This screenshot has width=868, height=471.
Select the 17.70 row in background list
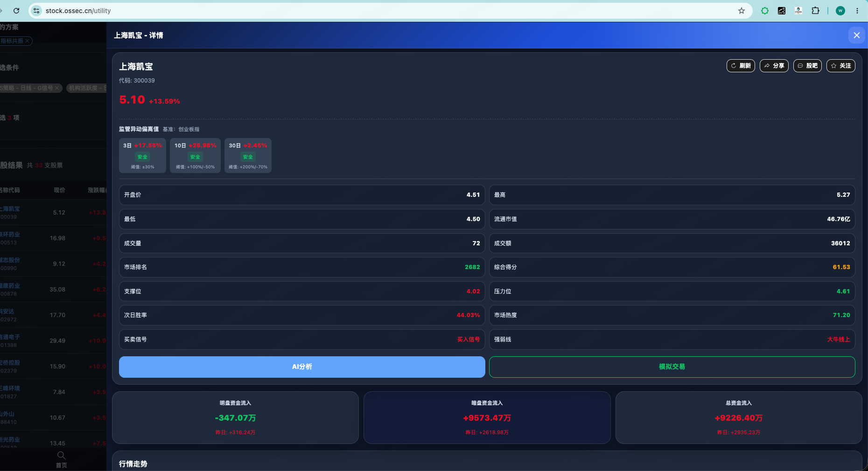point(53,315)
